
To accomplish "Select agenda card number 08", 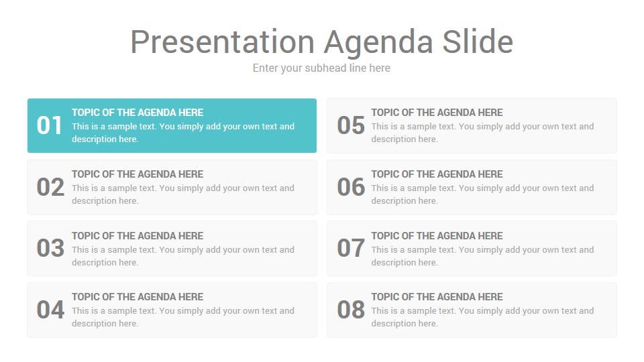I will [x=472, y=310].
